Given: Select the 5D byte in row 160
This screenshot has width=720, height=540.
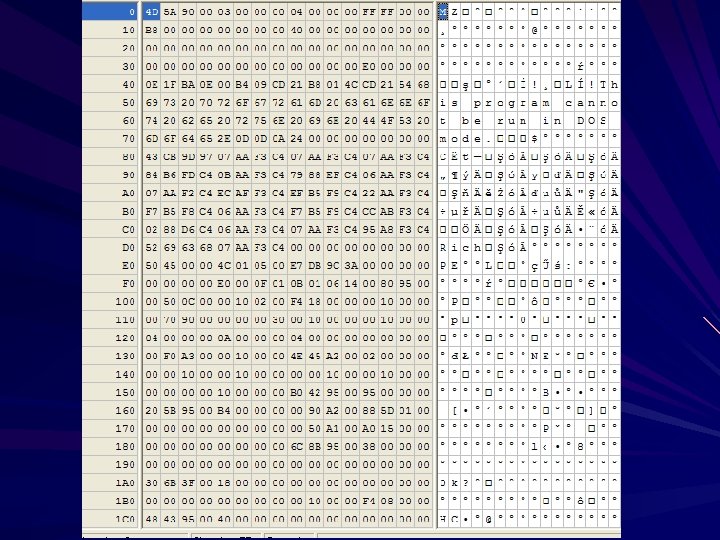Looking at the screenshot, I should pos(387,411).
